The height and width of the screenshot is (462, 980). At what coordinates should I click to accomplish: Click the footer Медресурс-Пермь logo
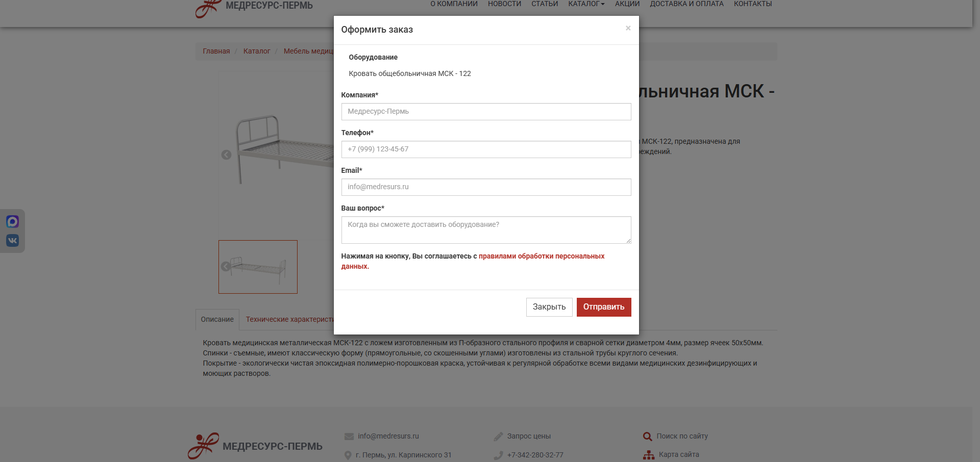tap(255, 446)
